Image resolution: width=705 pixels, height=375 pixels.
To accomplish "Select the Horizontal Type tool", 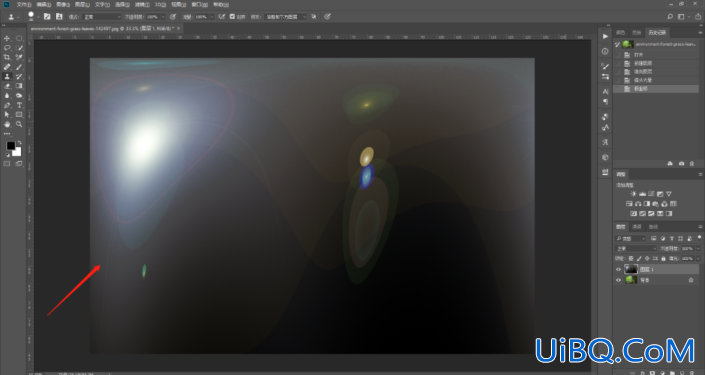I will pyautogui.click(x=19, y=105).
